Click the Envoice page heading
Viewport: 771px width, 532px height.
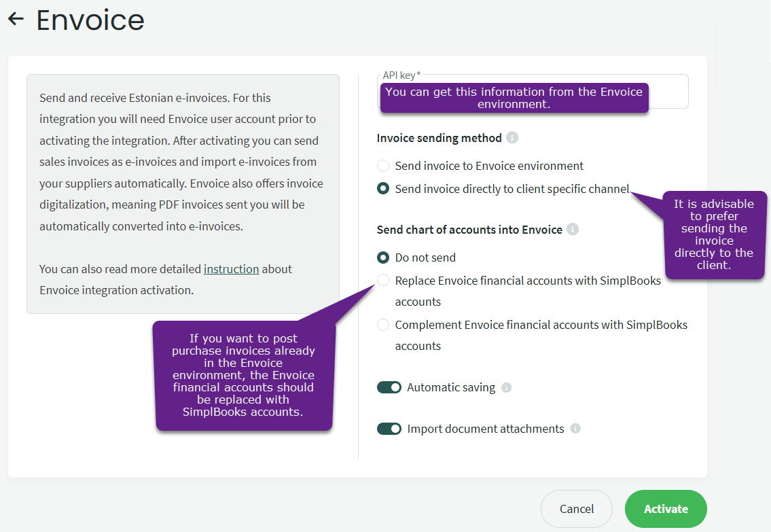(90, 20)
